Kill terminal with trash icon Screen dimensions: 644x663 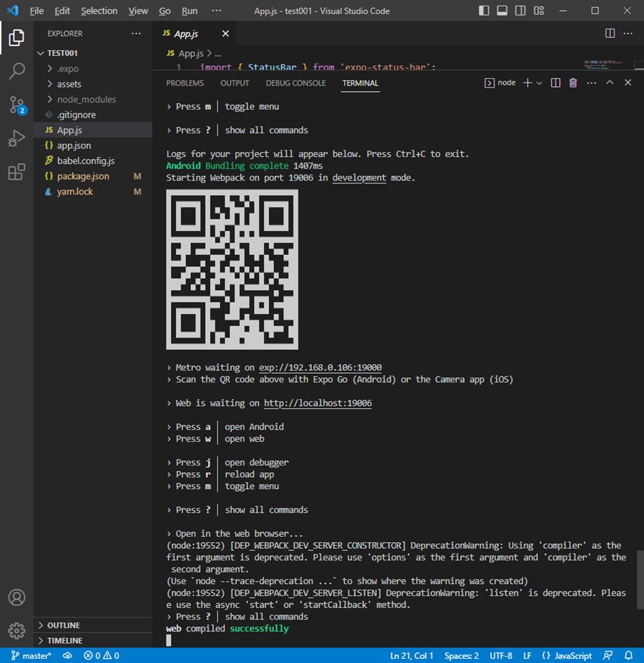coord(573,83)
